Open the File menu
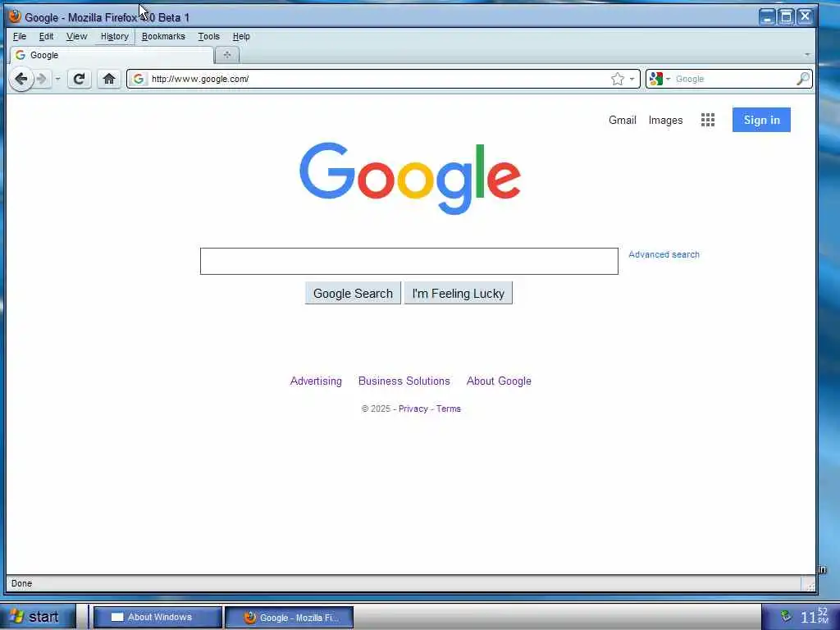Screen dimensions: 840x630 [20, 36]
